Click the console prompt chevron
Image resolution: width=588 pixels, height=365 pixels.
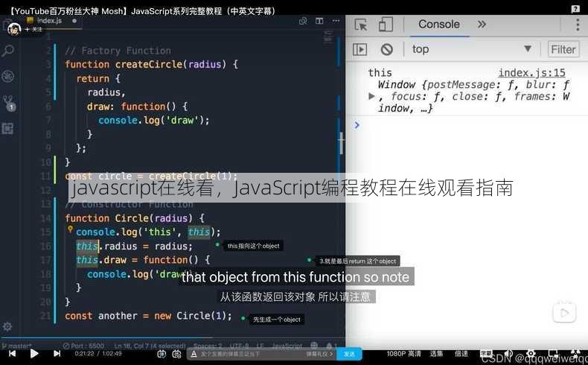coord(357,125)
